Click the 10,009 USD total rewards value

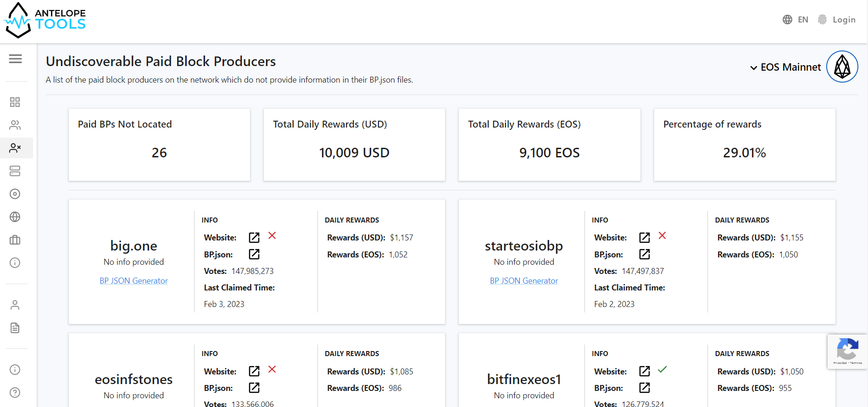coord(354,152)
